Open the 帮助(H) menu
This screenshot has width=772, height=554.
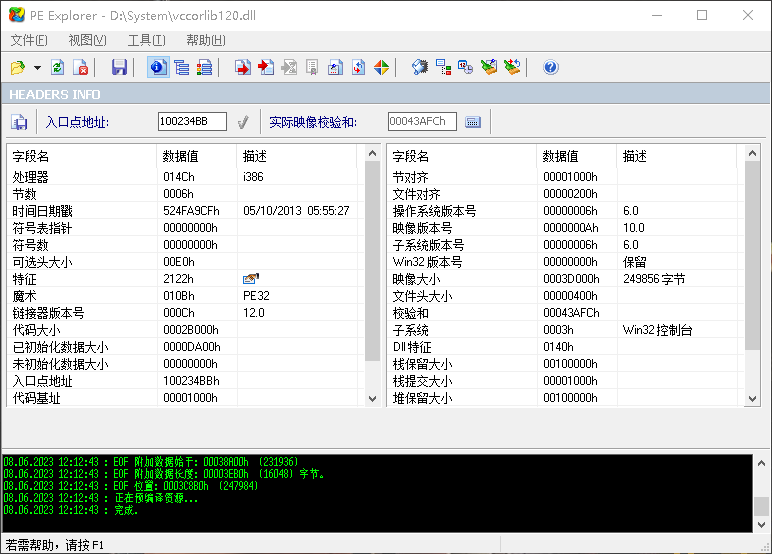(206, 40)
